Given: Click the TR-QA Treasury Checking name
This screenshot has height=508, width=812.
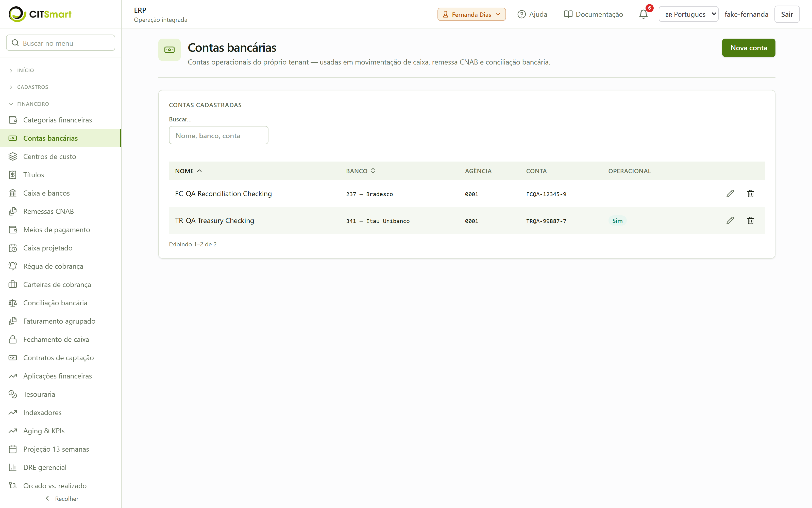Looking at the screenshot, I should pyautogui.click(x=214, y=220).
